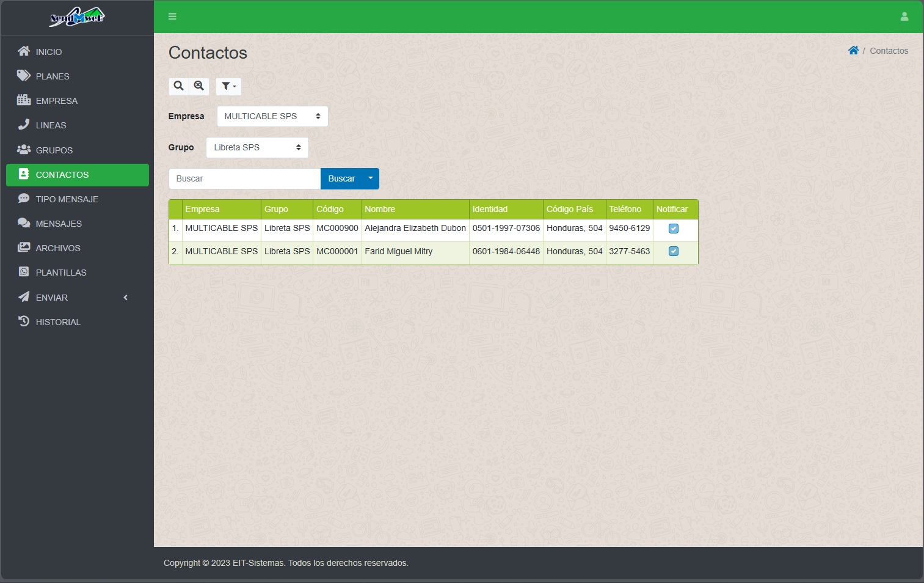Expand the ENVIAR submenu chevron
This screenshot has width=924, height=583.
coord(126,298)
